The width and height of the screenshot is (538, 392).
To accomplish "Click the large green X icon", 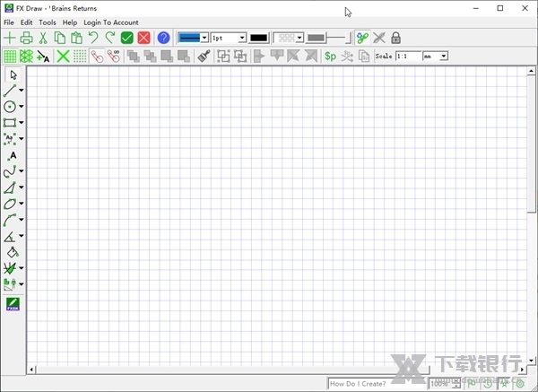I will (x=63, y=57).
